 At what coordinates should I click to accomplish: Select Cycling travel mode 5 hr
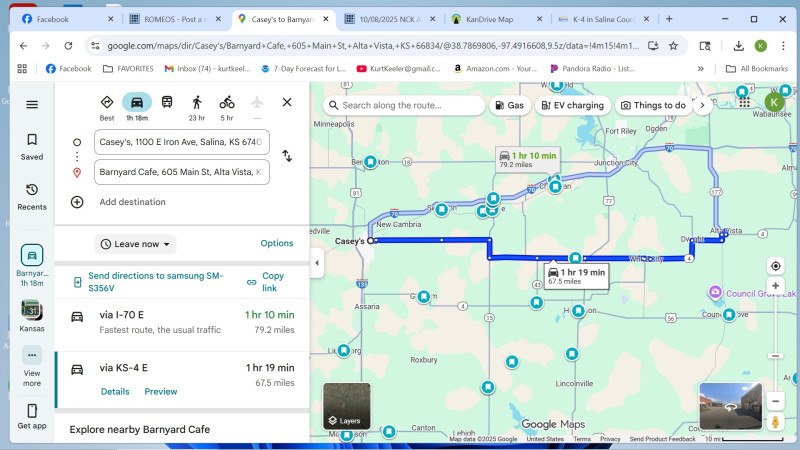coord(227,108)
